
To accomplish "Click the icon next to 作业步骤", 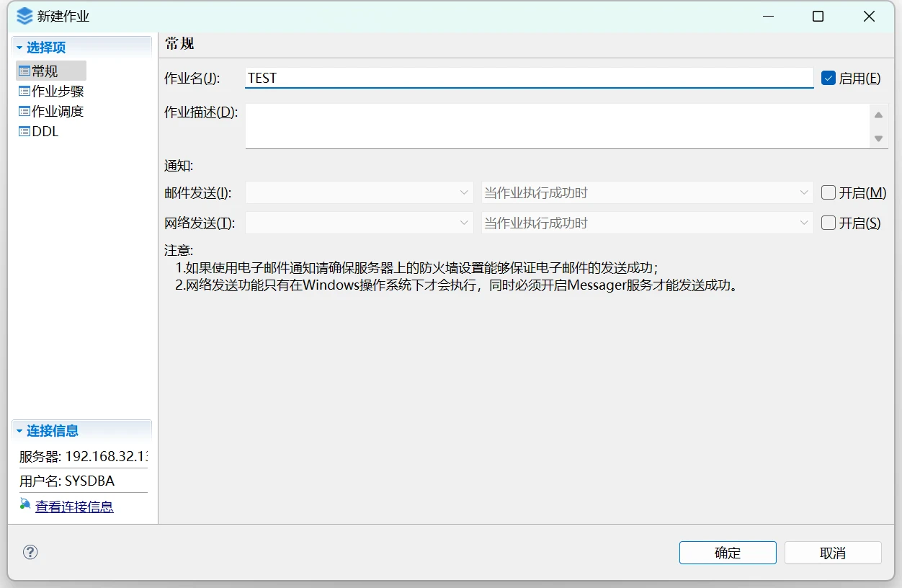I will 24,92.
